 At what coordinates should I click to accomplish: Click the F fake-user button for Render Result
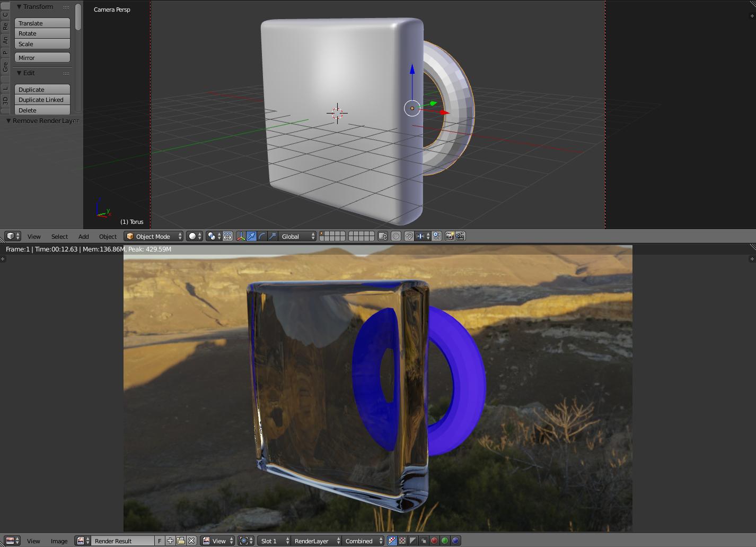[159, 541]
